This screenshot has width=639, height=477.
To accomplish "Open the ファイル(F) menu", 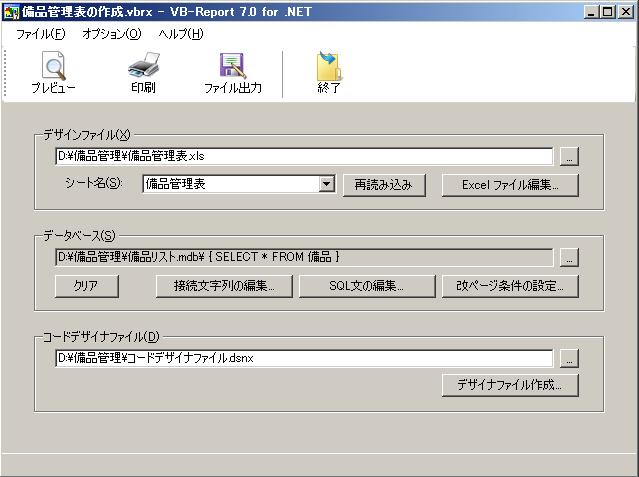I will [40, 34].
